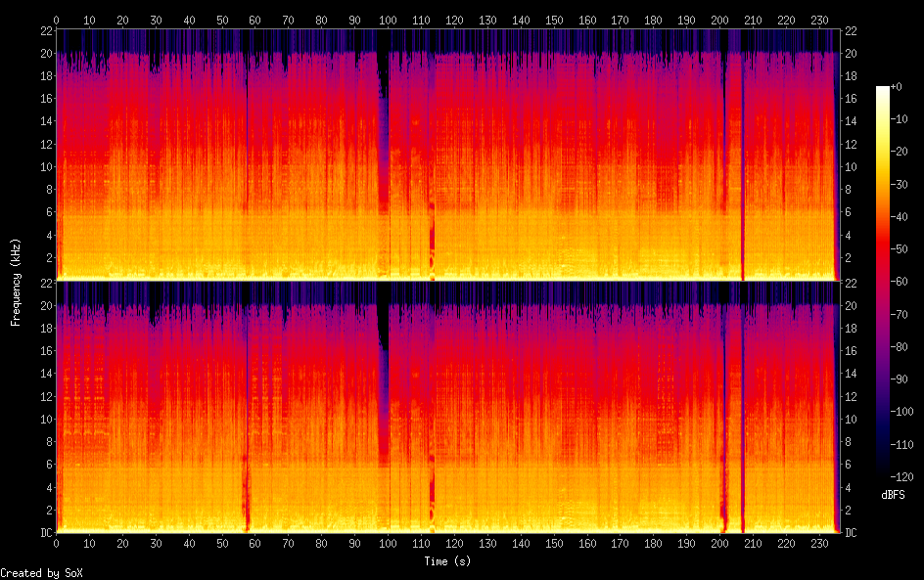Click the dark dropout near 100 seconds in the upper channel
This screenshot has height=580, width=924.
click(x=384, y=98)
